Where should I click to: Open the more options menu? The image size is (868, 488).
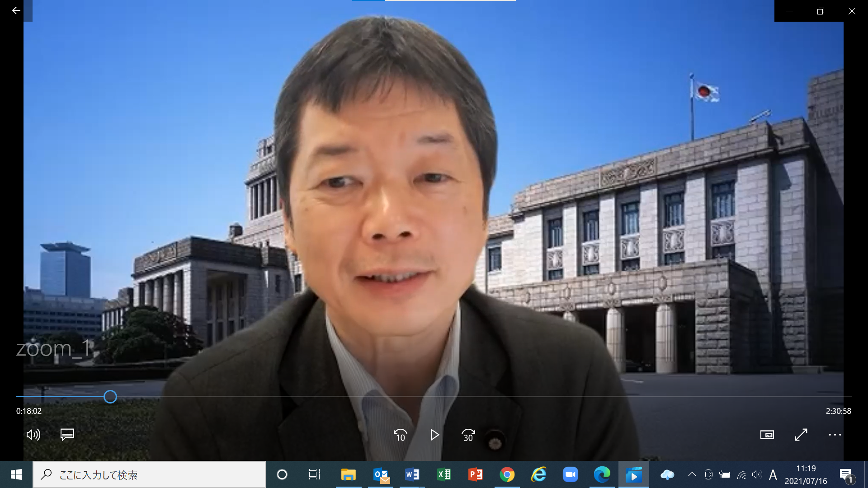835,435
